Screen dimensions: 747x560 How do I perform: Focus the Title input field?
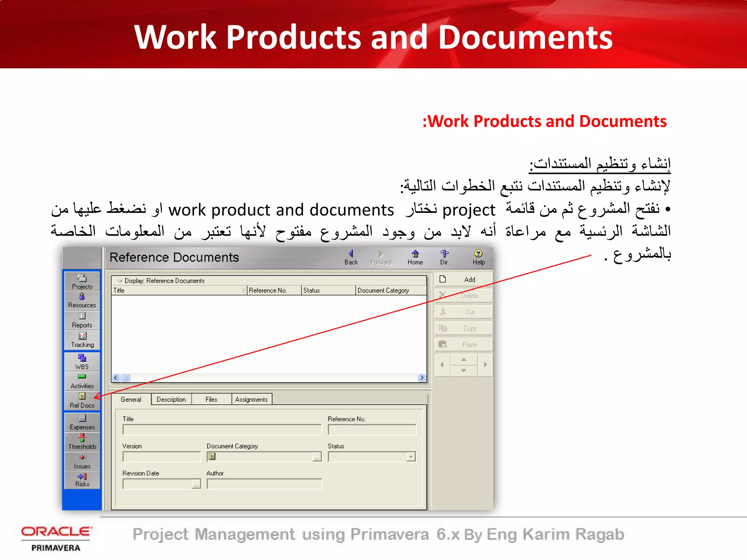coord(222,430)
